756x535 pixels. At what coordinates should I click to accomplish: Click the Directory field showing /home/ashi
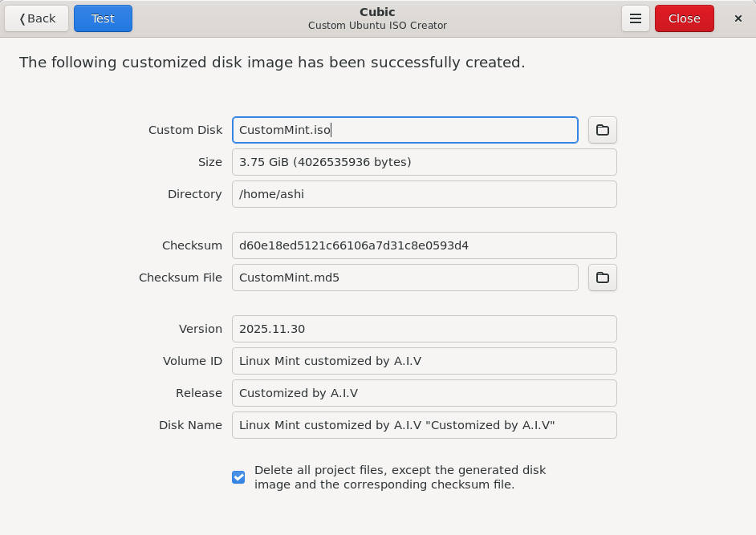coord(424,194)
